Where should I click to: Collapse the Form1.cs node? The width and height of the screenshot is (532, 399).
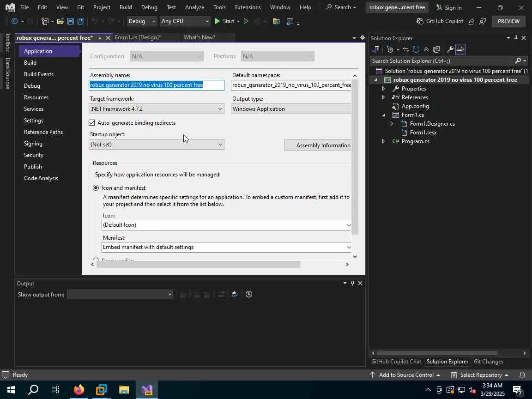pyautogui.click(x=383, y=115)
